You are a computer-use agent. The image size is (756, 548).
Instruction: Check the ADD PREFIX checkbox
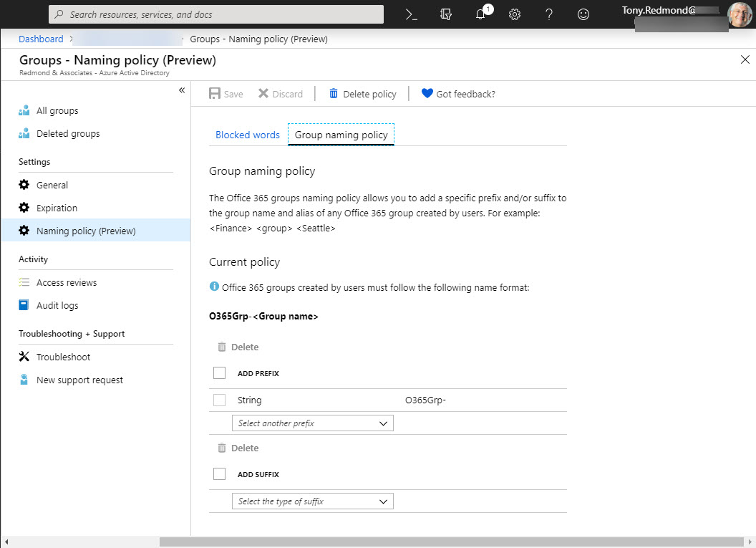220,373
